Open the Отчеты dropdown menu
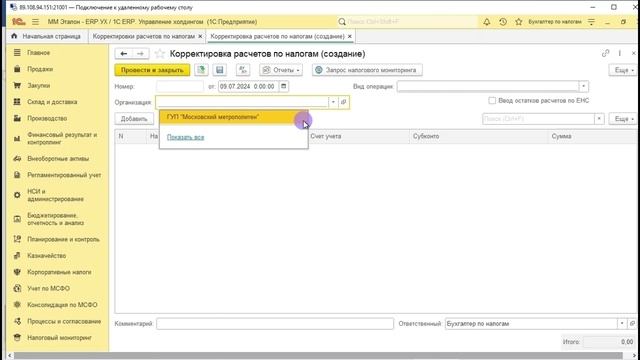Screen dimensions: 640x360 pos(281,70)
